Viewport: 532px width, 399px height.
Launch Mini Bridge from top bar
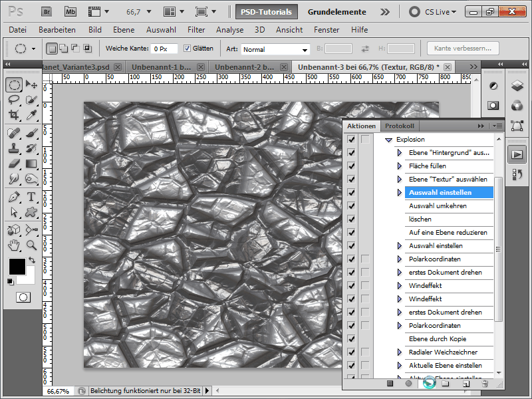pos(70,12)
